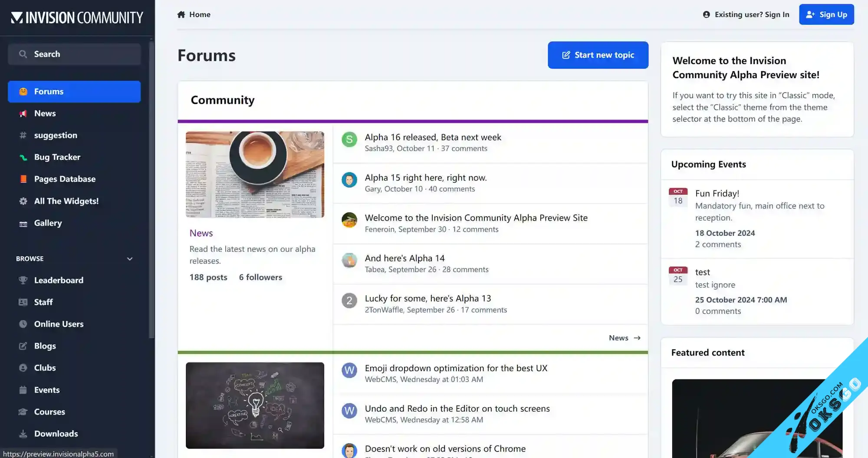This screenshot has height=458, width=868.
Task: Click the blue Sign Up button
Action: 826,14
